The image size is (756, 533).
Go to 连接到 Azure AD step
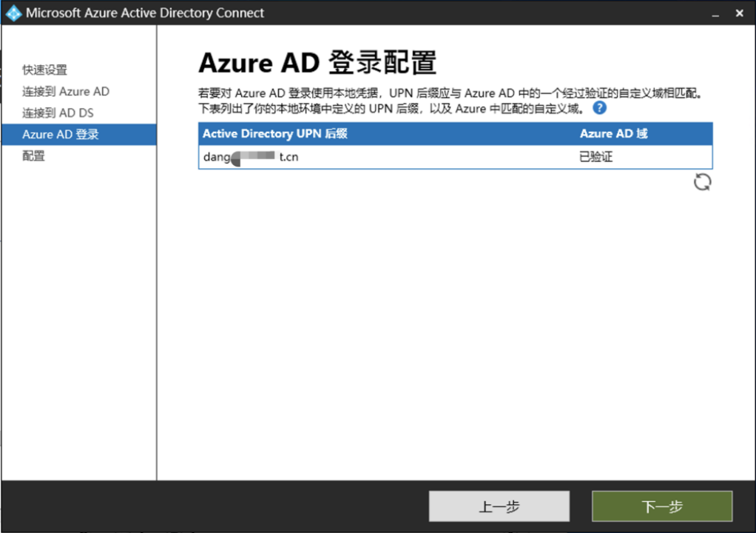(x=66, y=91)
